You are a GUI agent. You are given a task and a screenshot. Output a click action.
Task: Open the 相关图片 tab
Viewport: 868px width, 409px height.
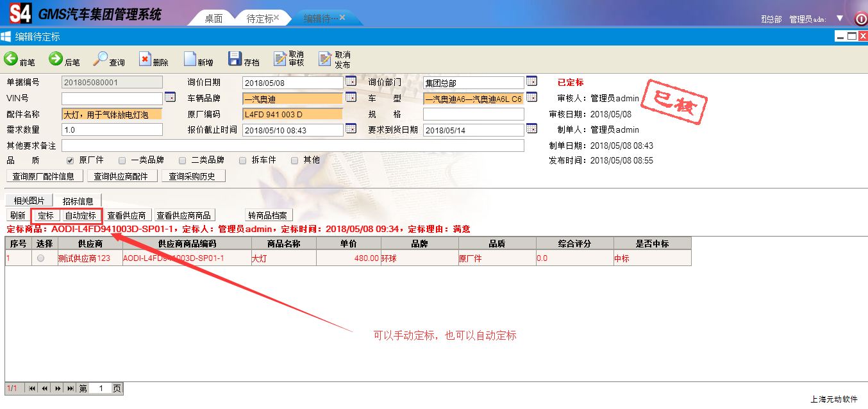tap(29, 201)
